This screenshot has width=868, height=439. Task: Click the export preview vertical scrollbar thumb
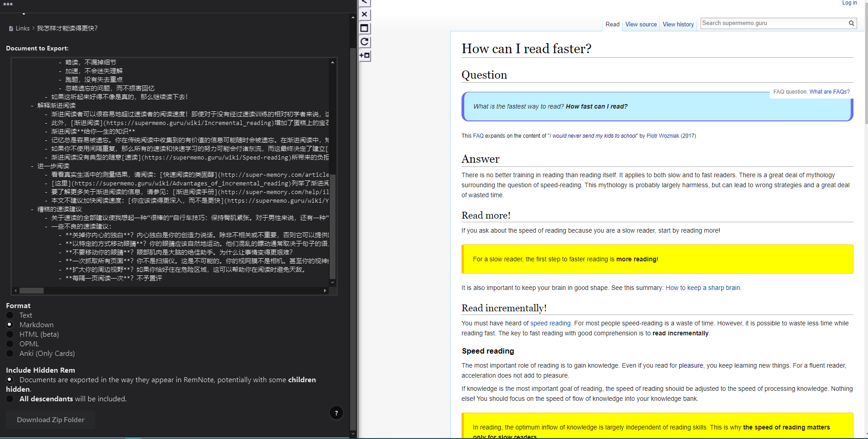[333, 226]
